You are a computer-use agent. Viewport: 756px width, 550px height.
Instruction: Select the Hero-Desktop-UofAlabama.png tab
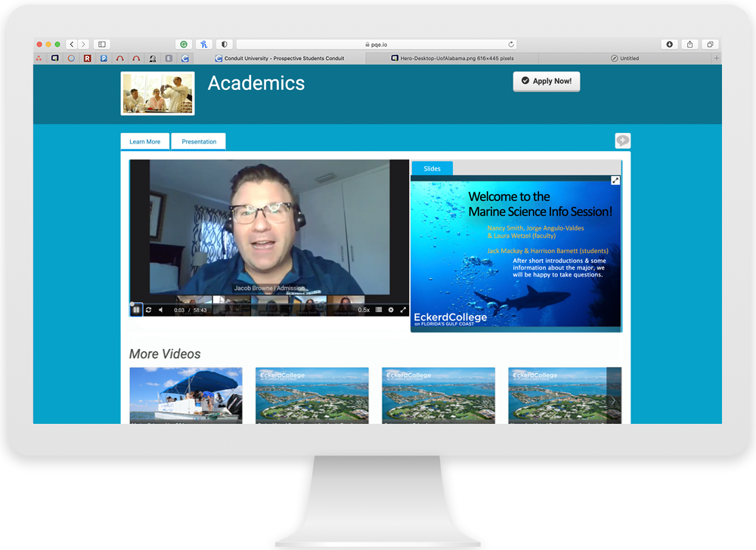pos(452,58)
